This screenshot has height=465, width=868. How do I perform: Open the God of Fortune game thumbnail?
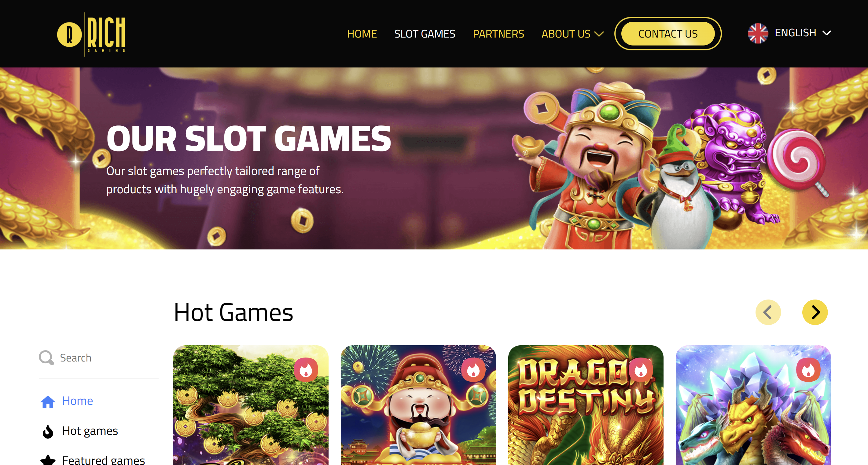tap(418, 405)
